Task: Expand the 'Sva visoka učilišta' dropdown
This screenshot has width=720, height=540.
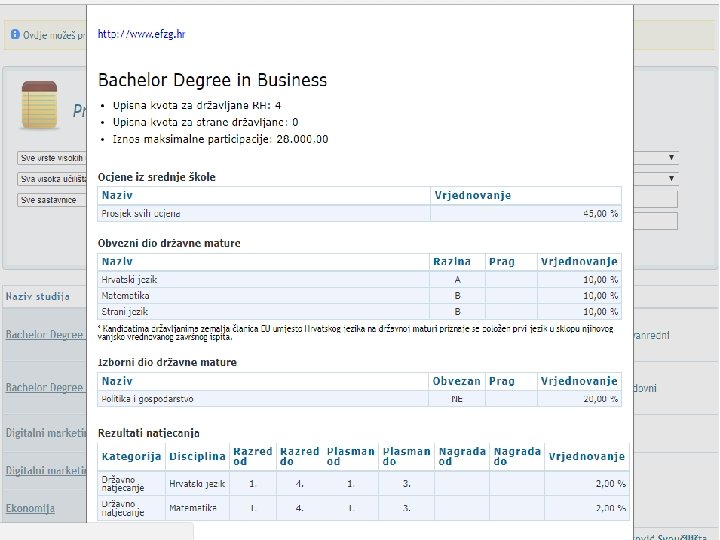Action: tap(52, 179)
